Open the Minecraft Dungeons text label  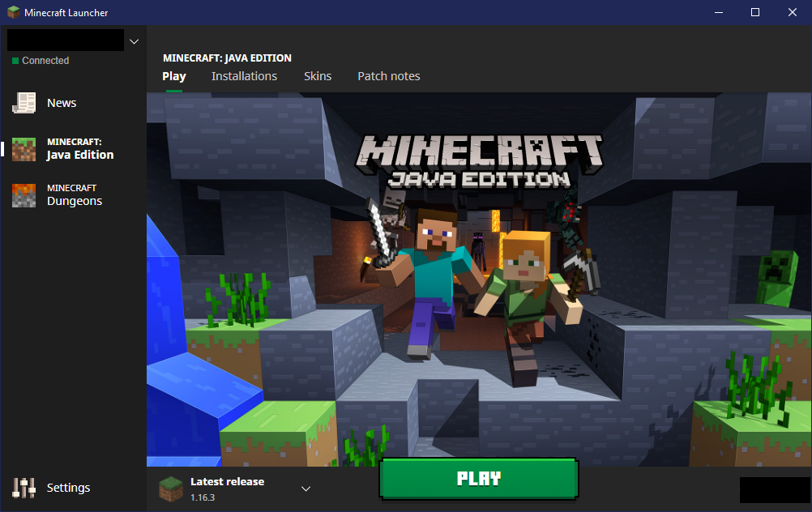(x=75, y=195)
